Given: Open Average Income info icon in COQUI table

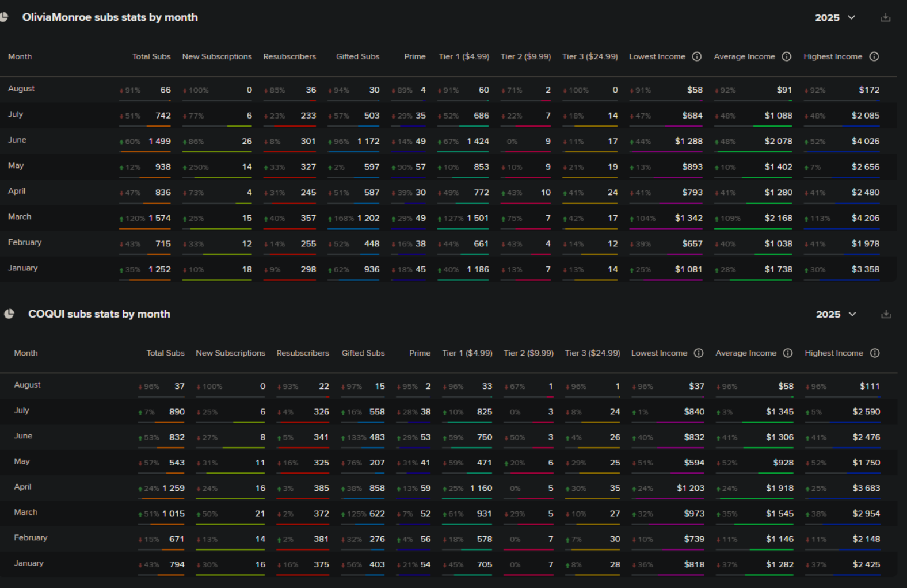Looking at the screenshot, I should 788,353.
